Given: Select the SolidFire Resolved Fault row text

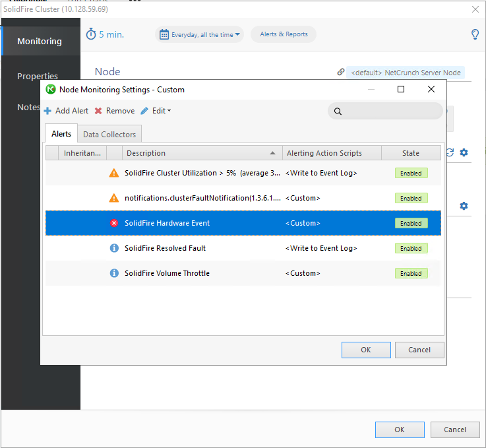Looking at the screenshot, I should tap(165, 248).
